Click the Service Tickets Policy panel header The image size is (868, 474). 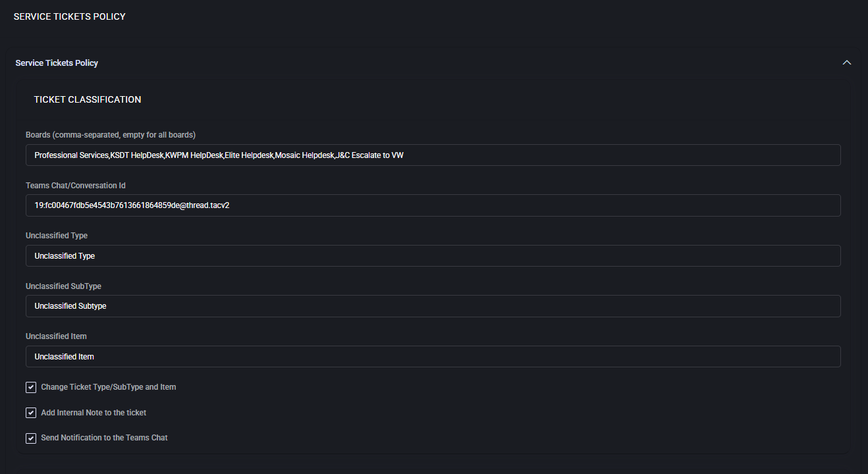(57, 63)
